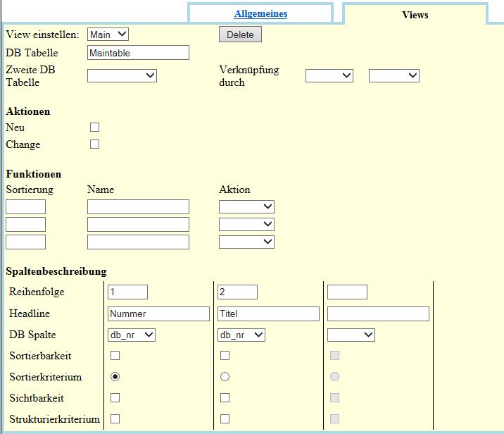Select the Views tab
The image size is (504, 434).
415,14
